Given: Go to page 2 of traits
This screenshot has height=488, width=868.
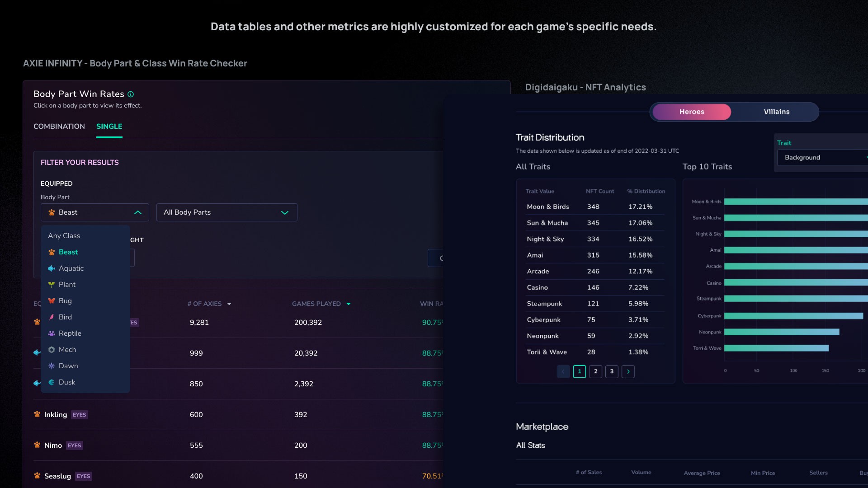Looking at the screenshot, I should (x=595, y=371).
